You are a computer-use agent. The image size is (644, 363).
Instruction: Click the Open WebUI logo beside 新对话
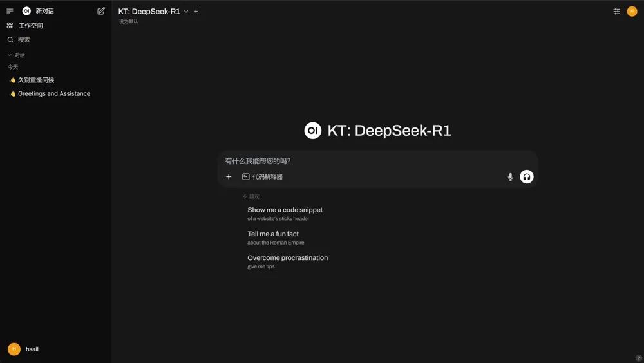tap(26, 11)
